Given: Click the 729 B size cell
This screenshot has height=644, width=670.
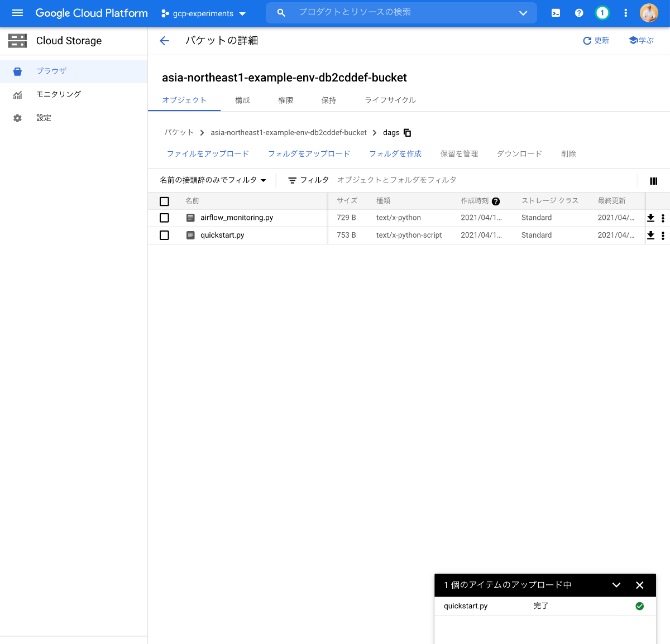Looking at the screenshot, I should 346,218.
